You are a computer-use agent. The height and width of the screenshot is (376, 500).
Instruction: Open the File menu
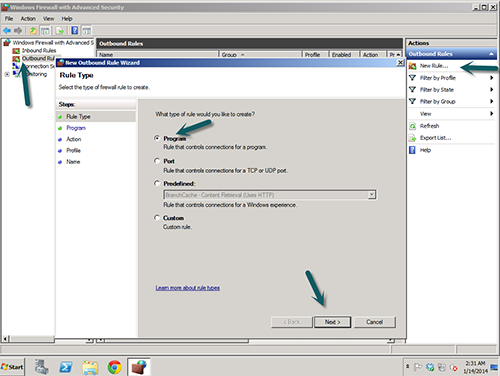pos(9,19)
